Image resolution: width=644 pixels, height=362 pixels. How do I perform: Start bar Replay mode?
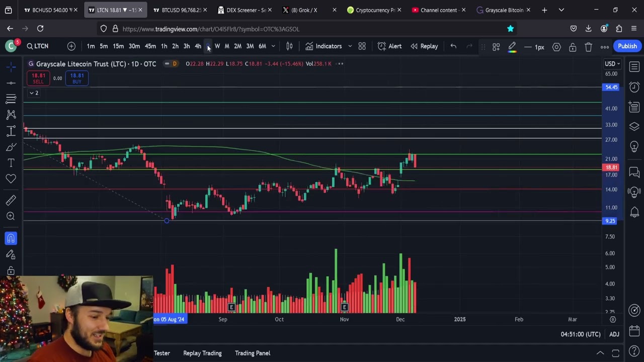coord(424,46)
